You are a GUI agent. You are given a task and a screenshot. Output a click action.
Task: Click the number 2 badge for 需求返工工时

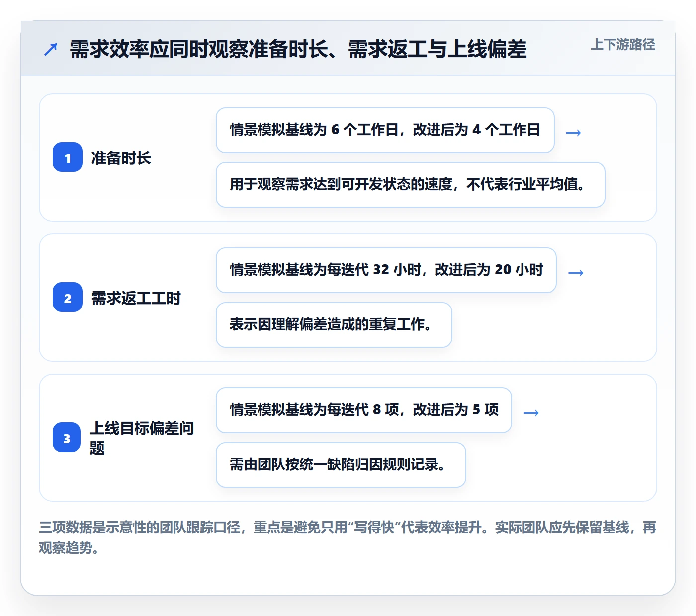(x=68, y=298)
